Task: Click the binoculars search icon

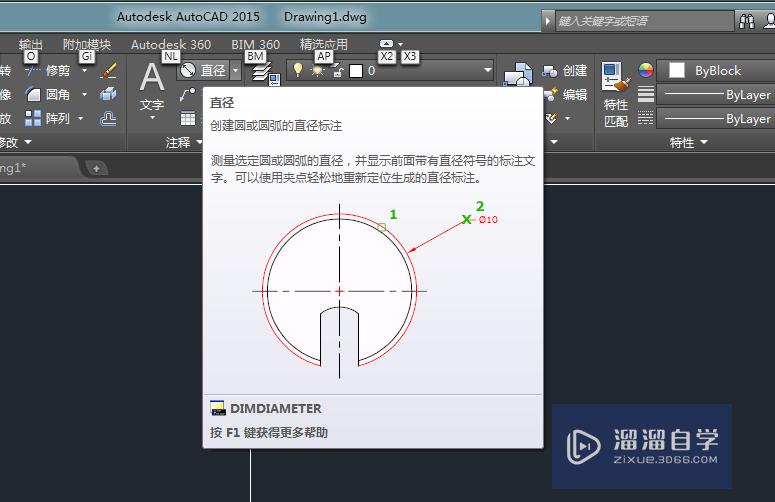Action: [746, 21]
